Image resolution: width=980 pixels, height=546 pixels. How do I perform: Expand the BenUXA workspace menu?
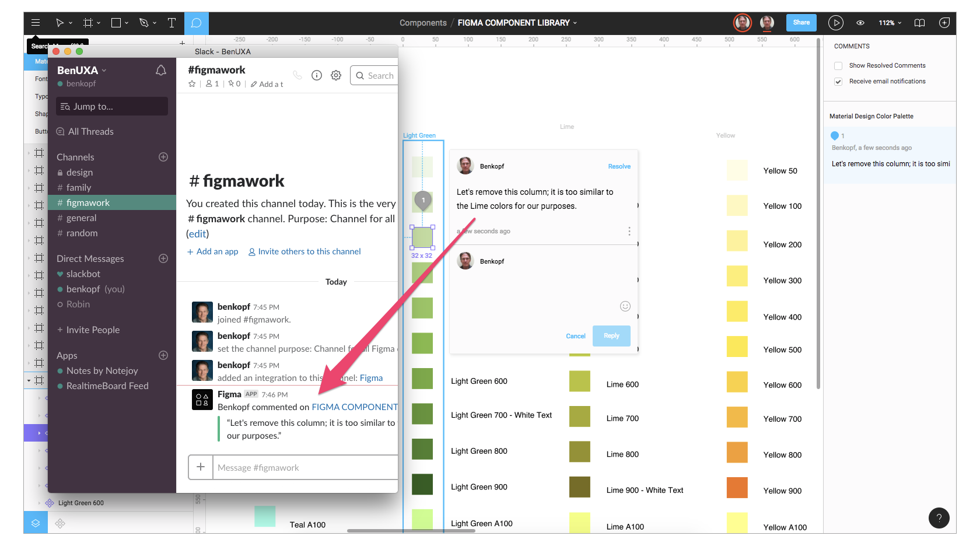82,71
